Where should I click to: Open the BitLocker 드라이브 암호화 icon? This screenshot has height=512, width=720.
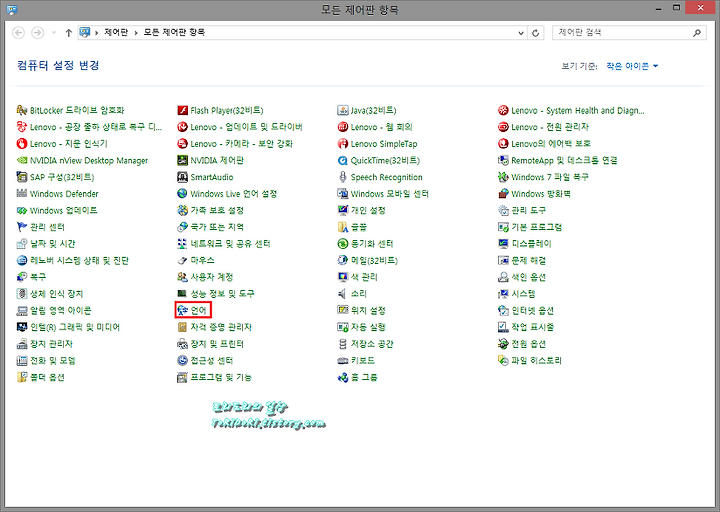[x=22, y=110]
